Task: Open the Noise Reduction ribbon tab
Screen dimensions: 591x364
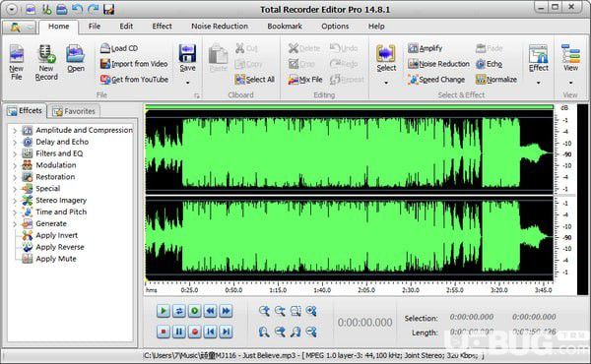Action: click(x=220, y=26)
